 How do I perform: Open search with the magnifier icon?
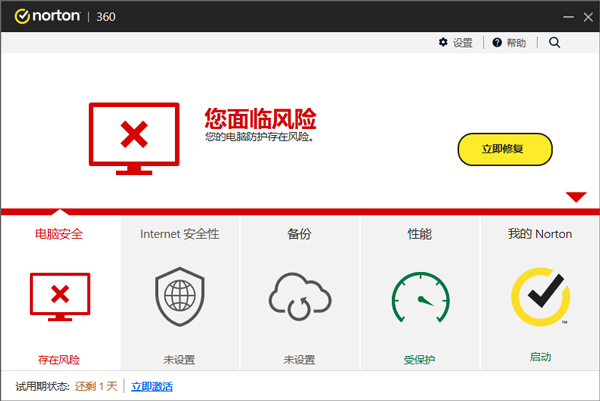(554, 42)
